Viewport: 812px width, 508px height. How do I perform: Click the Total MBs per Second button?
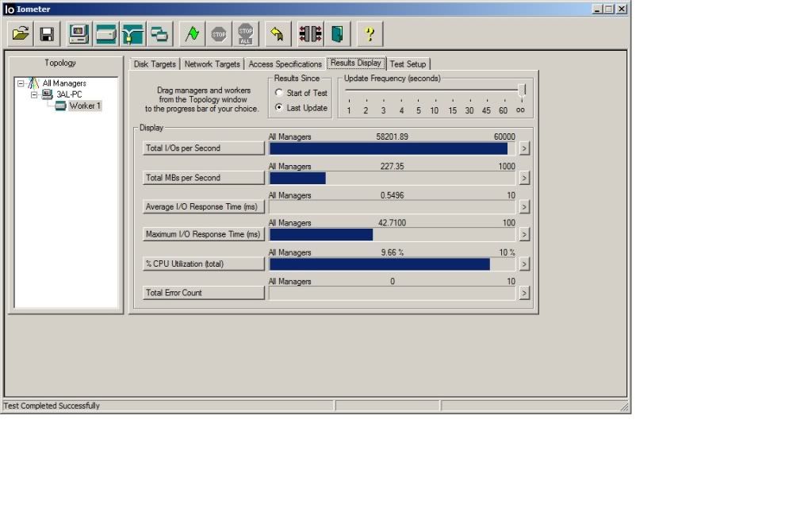tap(204, 178)
